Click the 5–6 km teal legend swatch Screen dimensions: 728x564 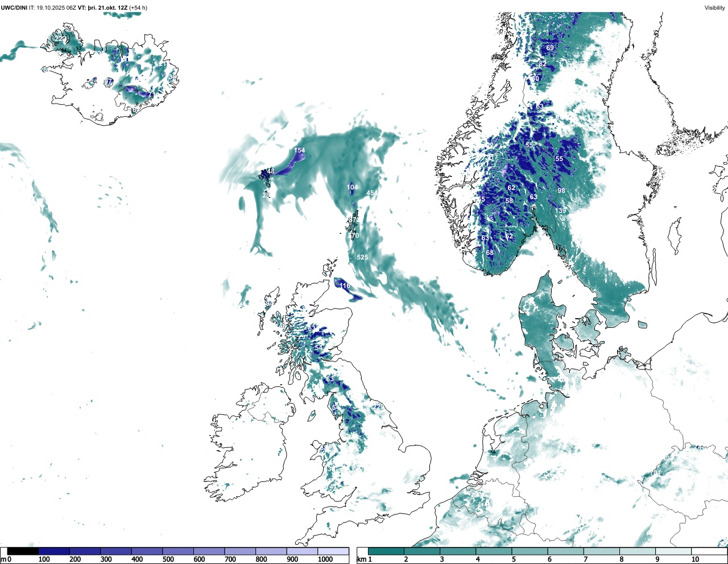pyautogui.click(x=530, y=551)
